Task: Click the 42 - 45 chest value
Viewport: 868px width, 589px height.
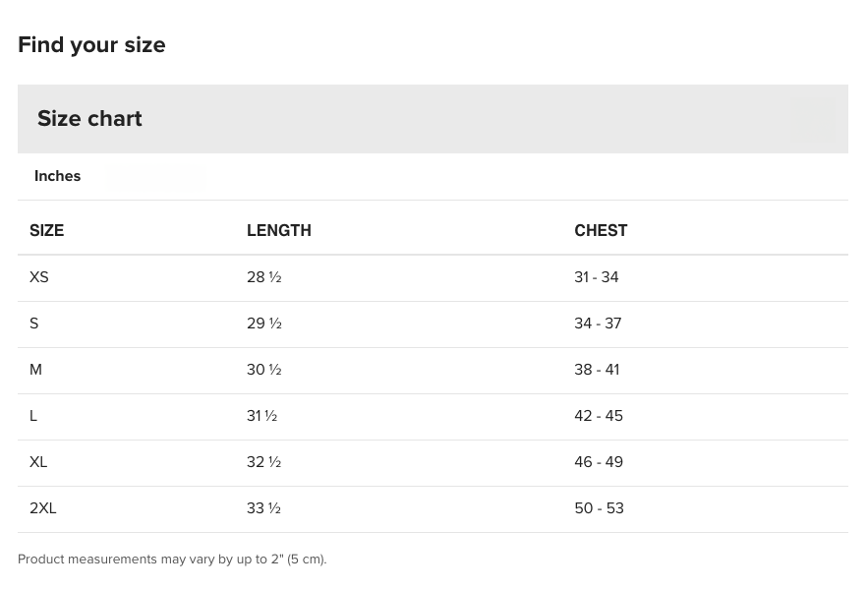Action: click(x=599, y=416)
